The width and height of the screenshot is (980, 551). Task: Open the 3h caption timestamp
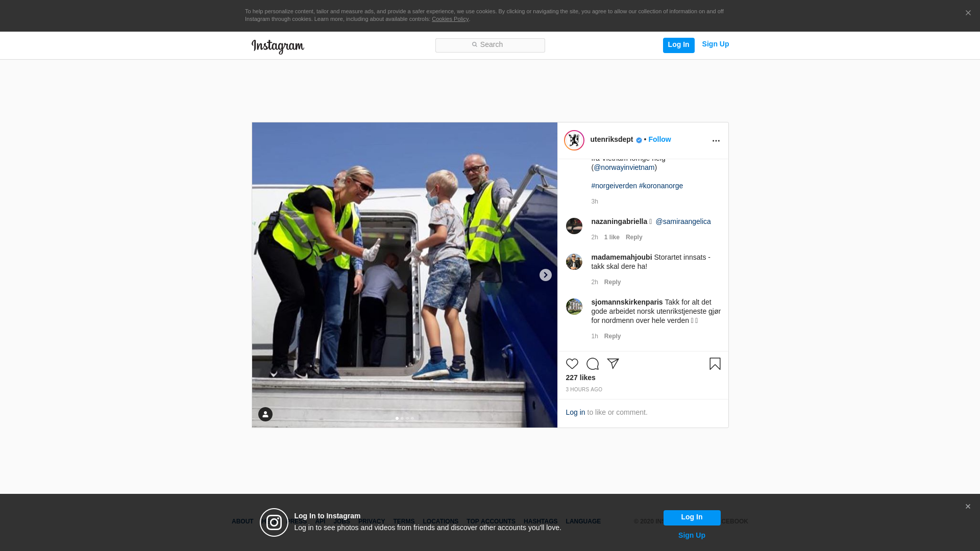[x=594, y=202]
